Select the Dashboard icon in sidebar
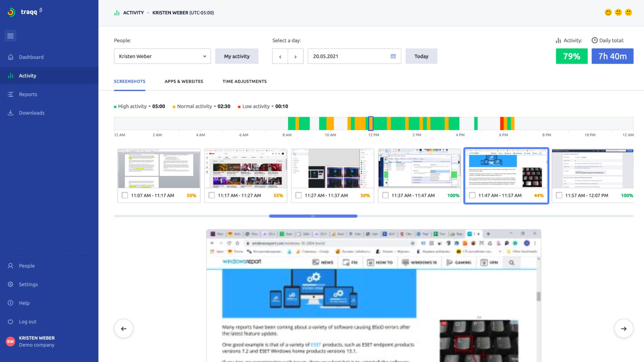The width and height of the screenshot is (644, 362). click(10, 57)
